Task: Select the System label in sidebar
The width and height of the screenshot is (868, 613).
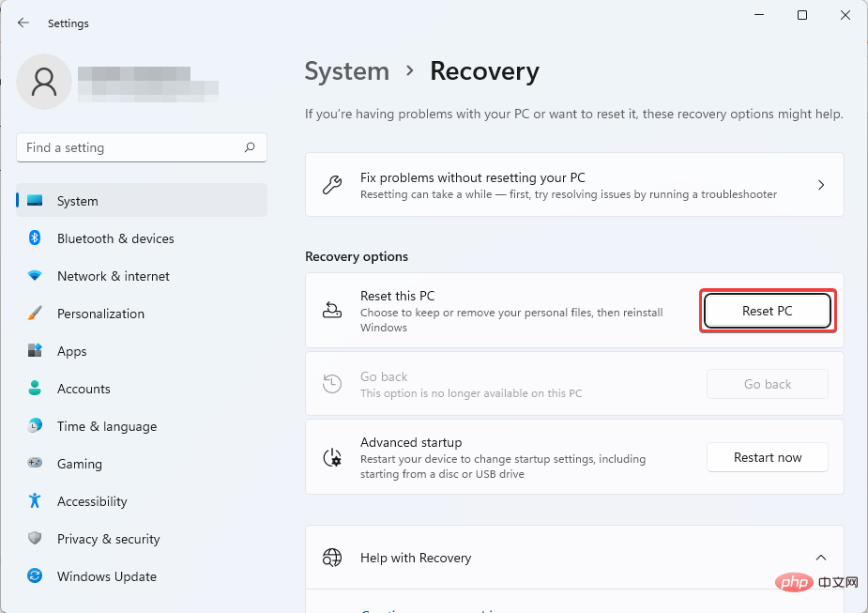Action: click(78, 201)
